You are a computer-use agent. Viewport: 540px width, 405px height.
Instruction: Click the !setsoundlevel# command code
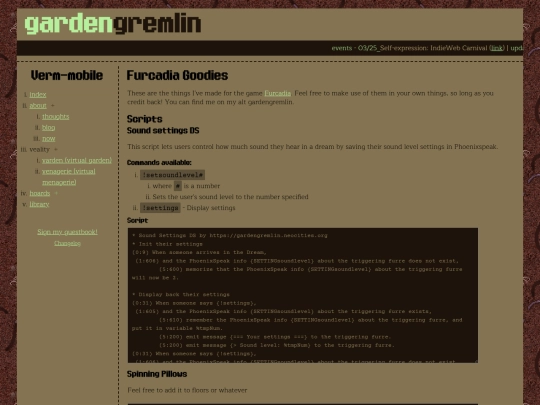(173, 175)
